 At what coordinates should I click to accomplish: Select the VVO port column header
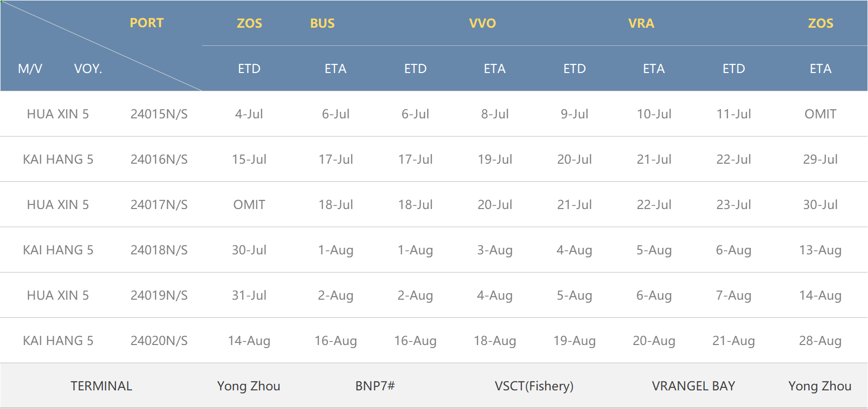[x=483, y=23]
